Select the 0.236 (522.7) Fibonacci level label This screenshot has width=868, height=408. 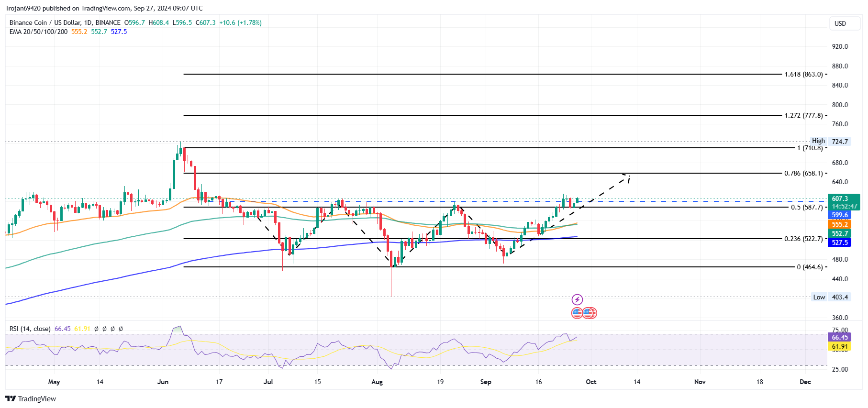(803, 239)
